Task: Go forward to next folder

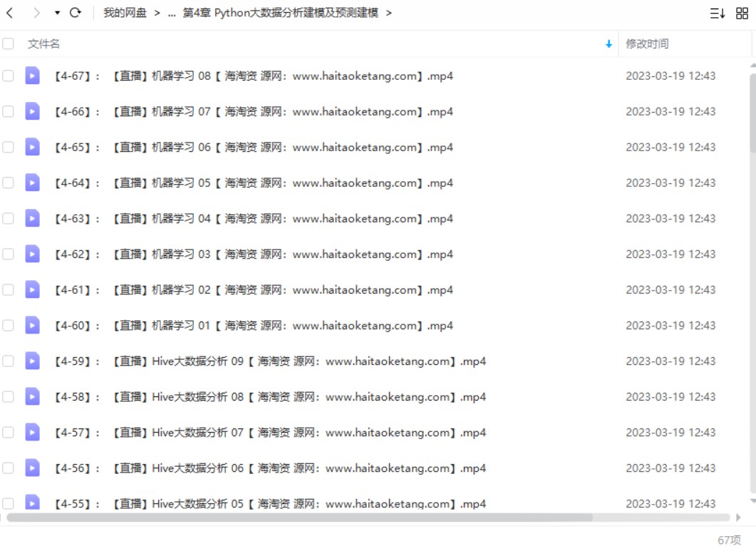Action: click(36, 13)
